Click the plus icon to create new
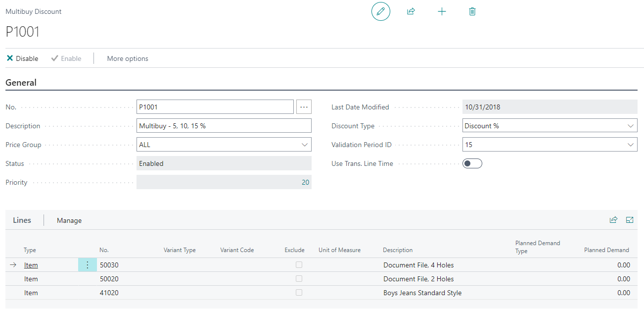The height and width of the screenshot is (312, 644). (442, 11)
